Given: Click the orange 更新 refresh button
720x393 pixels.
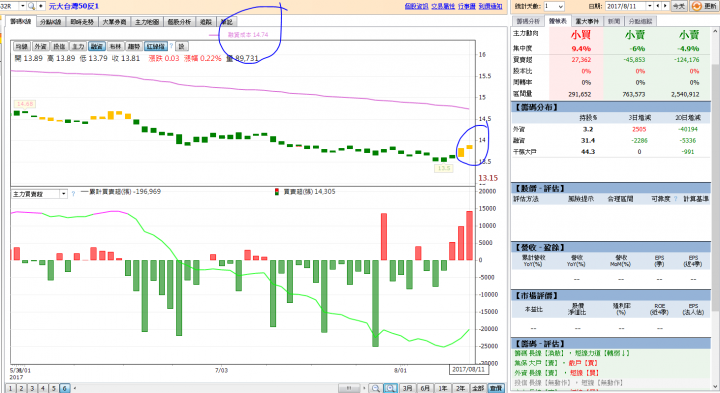Looking at the screenshot, I should 703,6.
